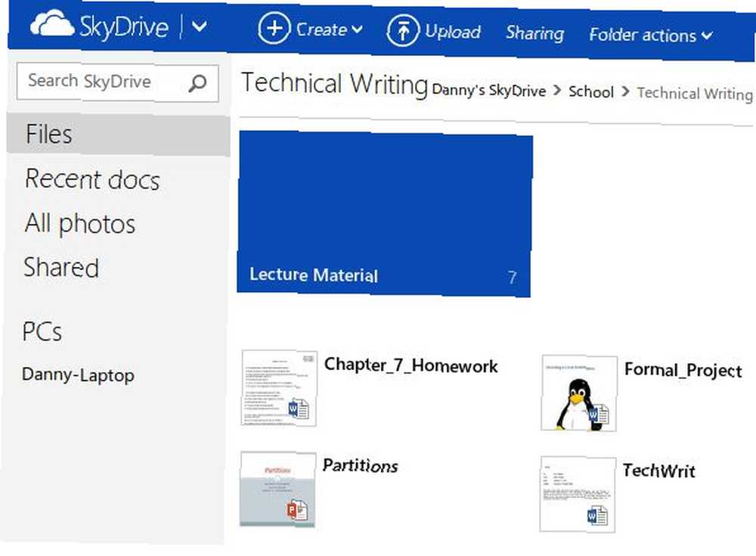This screenshot has width=756, height=556.
Task: Open the Formal_Project penguin thumbnail
Action: tap(579, 393)
